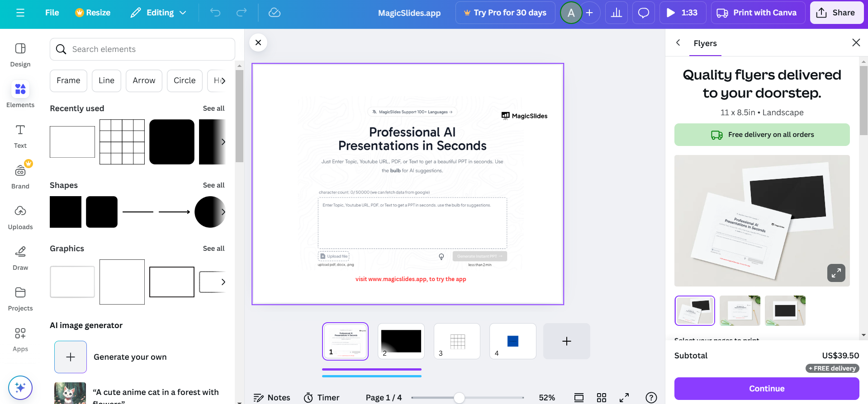
Task: Select page 2 thumbnail
Action: point(401,341)
